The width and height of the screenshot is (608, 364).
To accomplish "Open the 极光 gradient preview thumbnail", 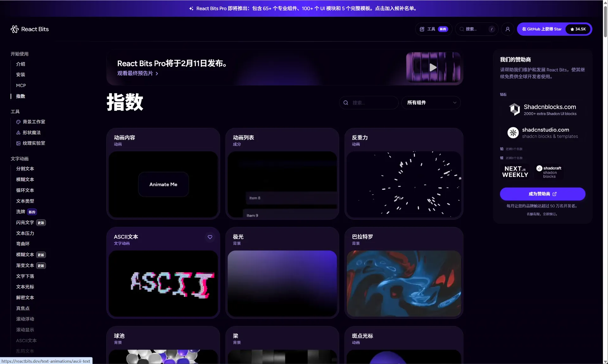I will pyautogui.click(x=282, y=283).
